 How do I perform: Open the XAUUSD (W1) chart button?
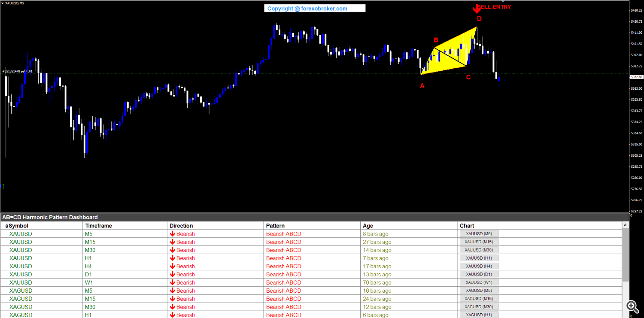click(479, 282)
